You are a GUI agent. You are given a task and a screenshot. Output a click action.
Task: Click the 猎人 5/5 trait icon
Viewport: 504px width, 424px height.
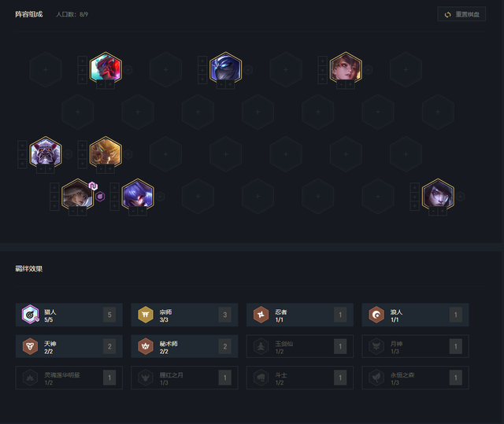tap(30, 315)
